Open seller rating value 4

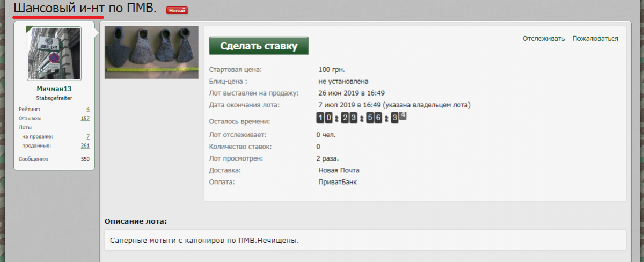[88, 109]
